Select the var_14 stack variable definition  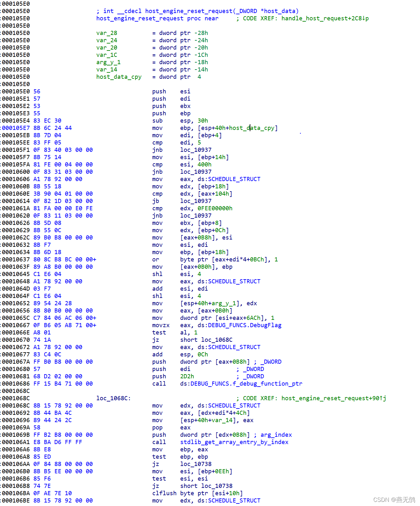point(107,70)
